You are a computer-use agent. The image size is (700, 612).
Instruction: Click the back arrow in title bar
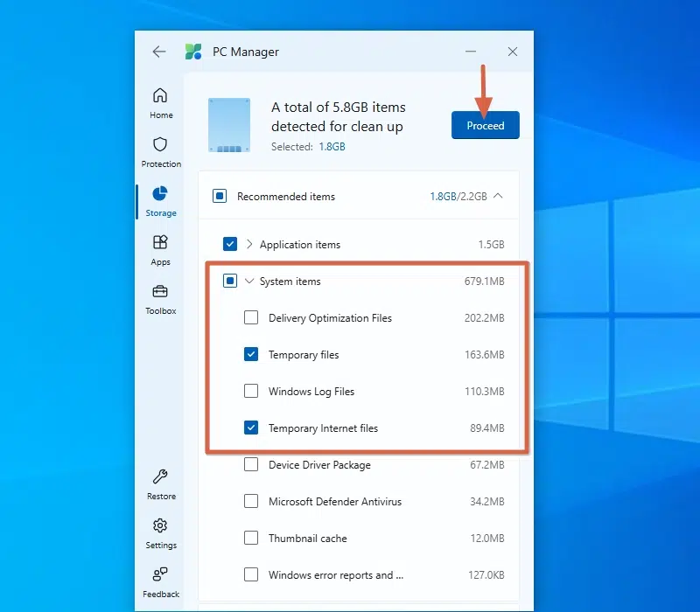(x=159, y=52)
